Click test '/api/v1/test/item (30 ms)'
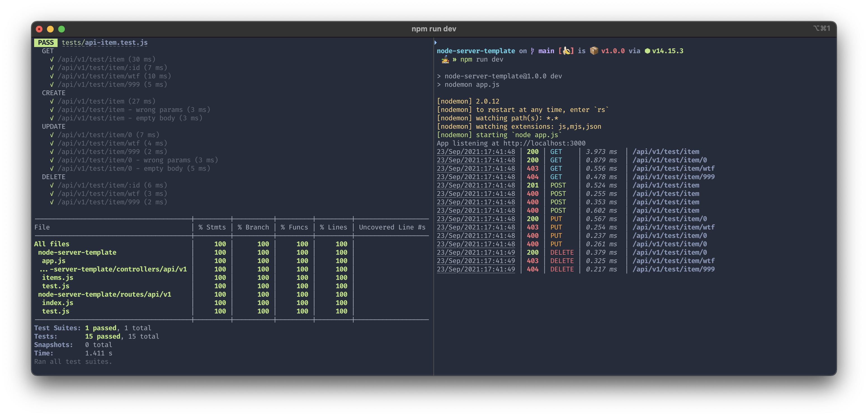The width and height of the screenshot is (868, 417). [107, 59]
